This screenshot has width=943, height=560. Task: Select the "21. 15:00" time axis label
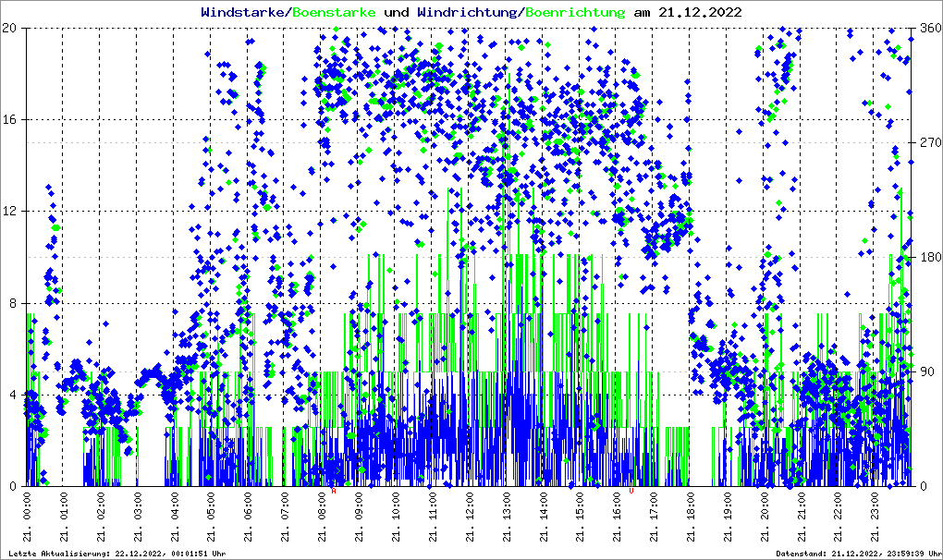(x=580, y=517)
